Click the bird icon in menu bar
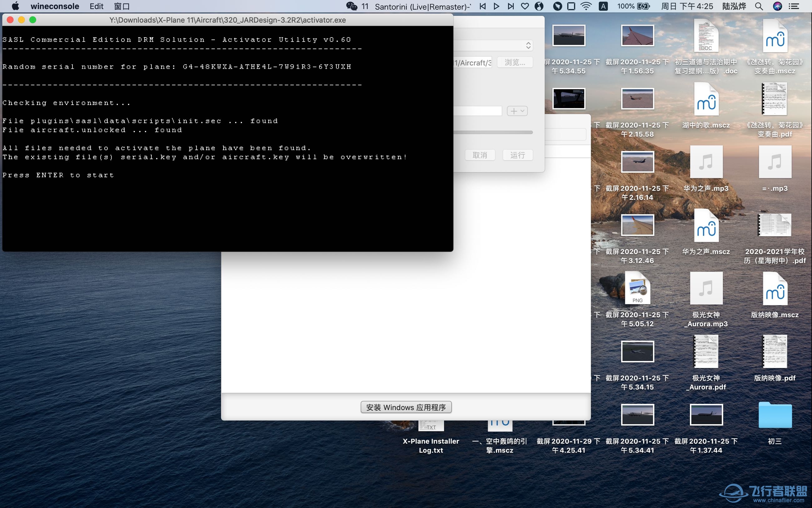Screen dimensions: 812x508 click(557, 6)
